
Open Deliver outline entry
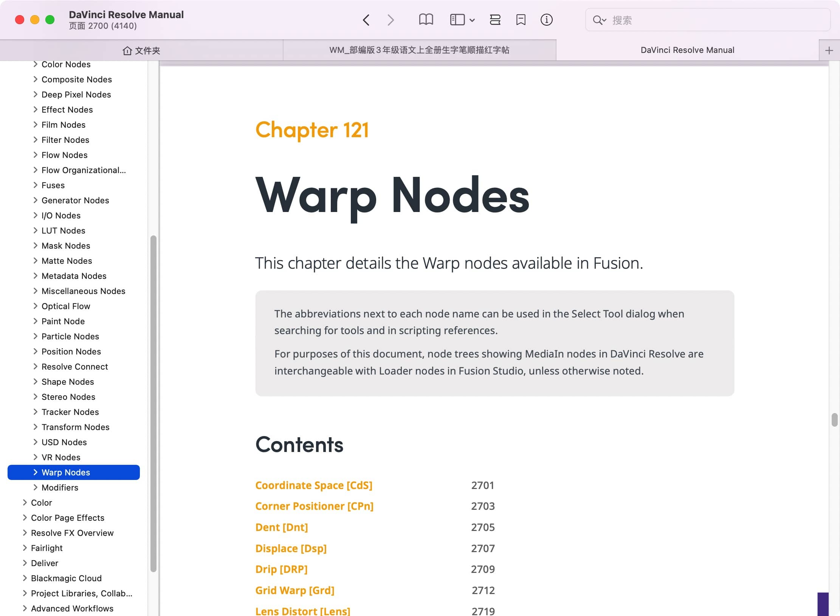[x=44, y=563]
